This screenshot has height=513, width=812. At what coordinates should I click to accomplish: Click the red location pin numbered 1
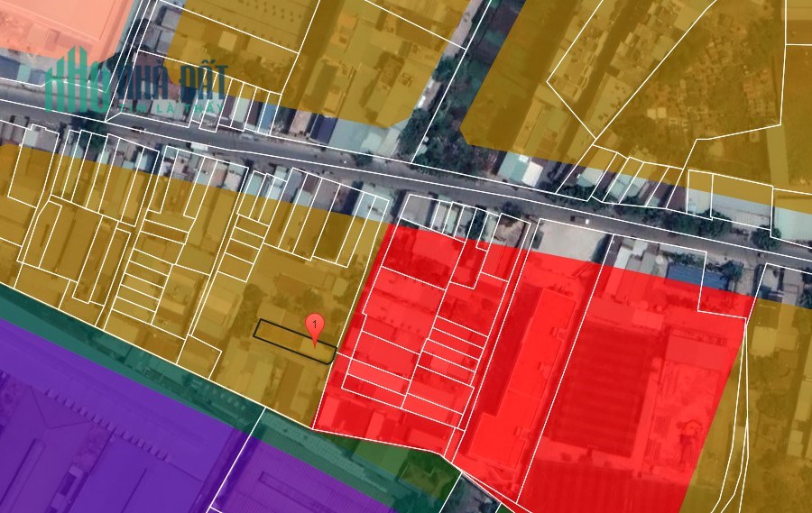pyautogui.click(x=315, y=328)
